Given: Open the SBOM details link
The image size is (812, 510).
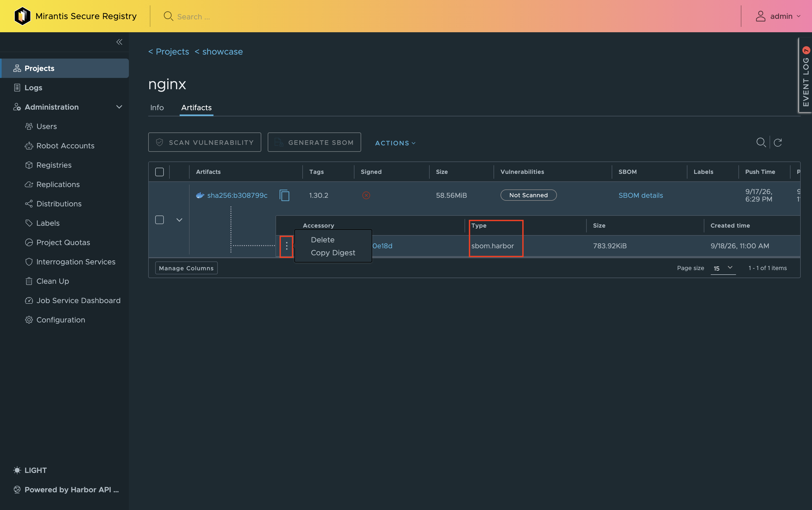Looking at the screenshot, I should (x=640, y=195).
